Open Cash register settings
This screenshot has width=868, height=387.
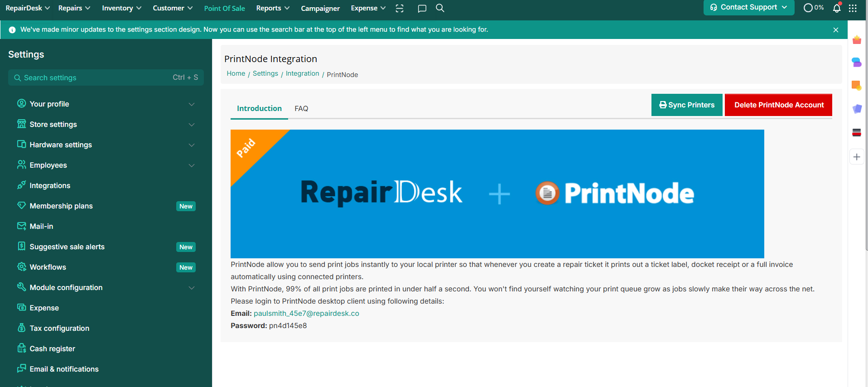pyautogui.click(x=53, y=348)
